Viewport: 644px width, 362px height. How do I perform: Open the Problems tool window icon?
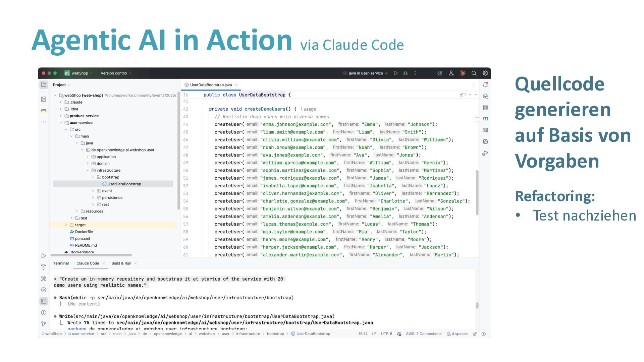pyautogui.click(x=44, y=312)
